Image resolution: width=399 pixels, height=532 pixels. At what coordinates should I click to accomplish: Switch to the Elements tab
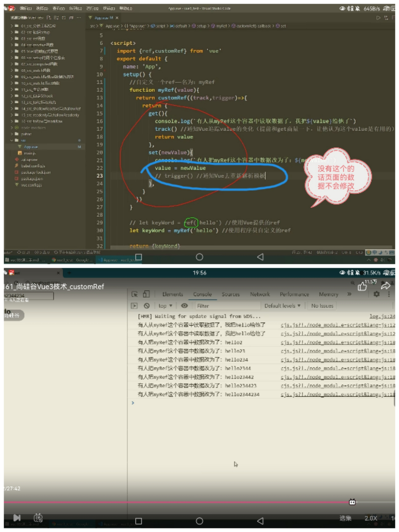(173, 294)
